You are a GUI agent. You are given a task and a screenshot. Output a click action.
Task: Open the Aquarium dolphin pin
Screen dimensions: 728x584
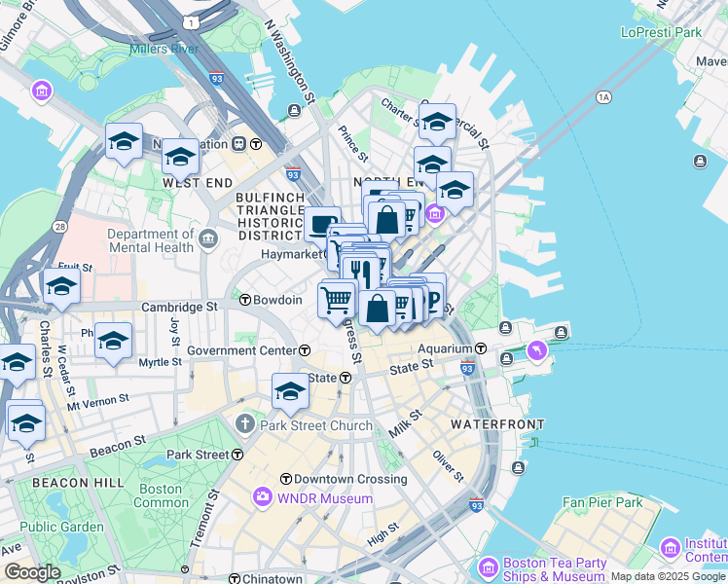click(x=537, y=351)
